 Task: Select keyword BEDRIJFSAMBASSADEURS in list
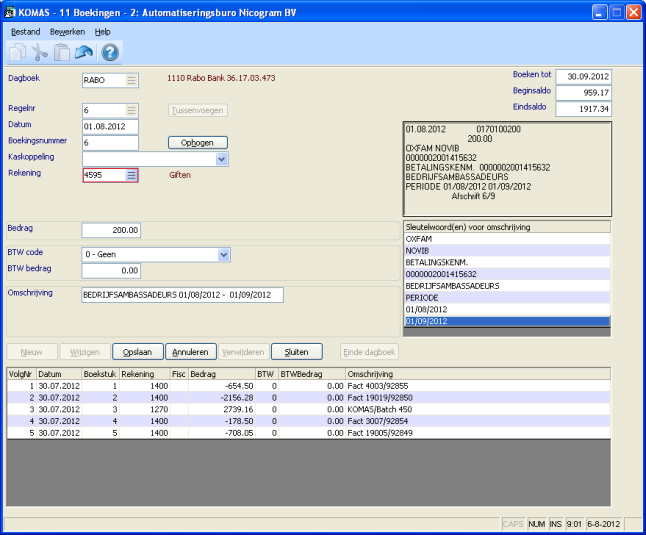click(507, 286)
